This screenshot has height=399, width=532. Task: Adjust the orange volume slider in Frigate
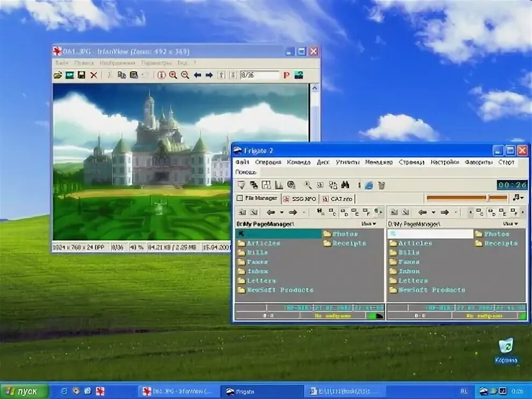click(467, 198)
